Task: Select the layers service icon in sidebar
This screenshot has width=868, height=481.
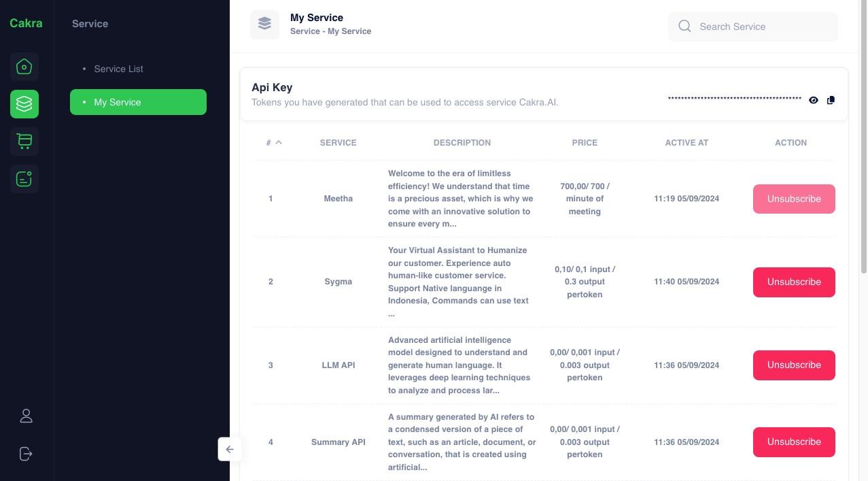Action: pyautogui.click(x=24, y=104)
